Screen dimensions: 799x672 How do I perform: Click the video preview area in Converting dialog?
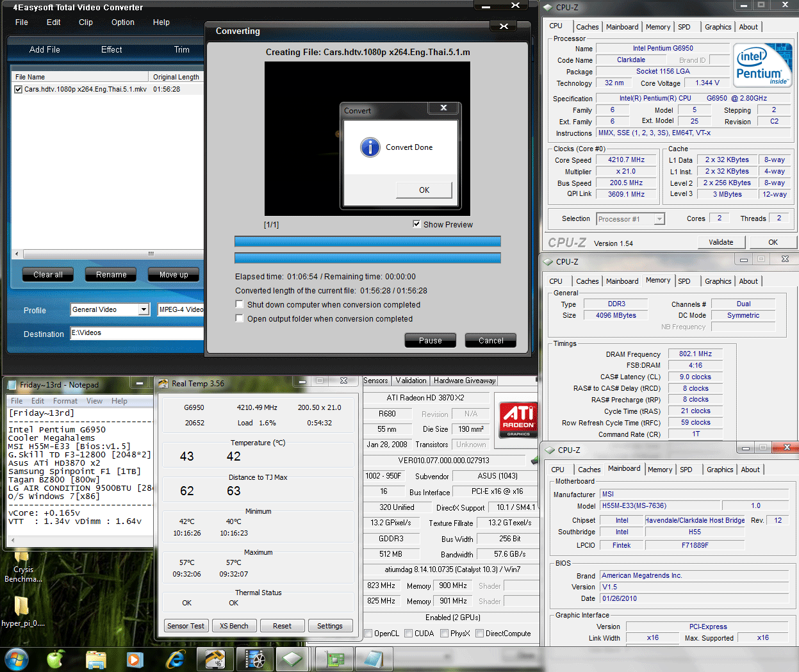pyautogui.click(x=367, y=138)
